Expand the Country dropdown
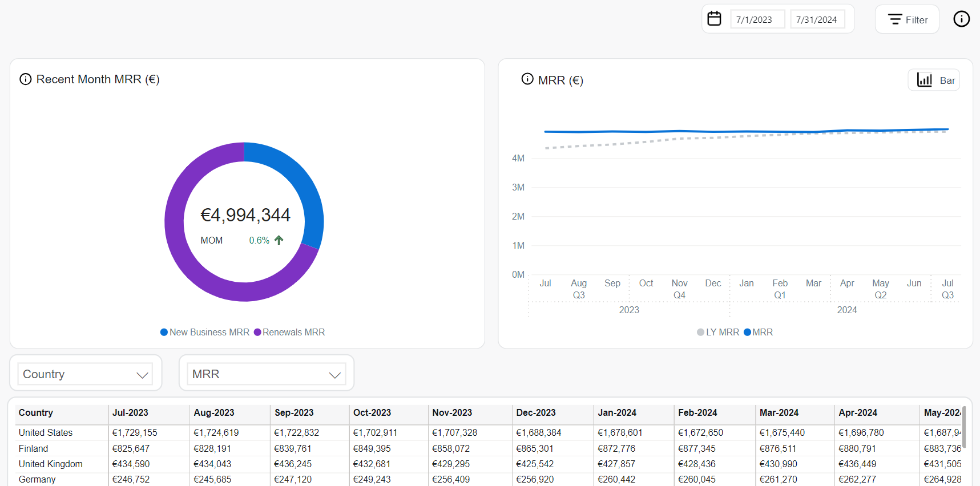The height and width of the screenshot is (486, 980). (x=85, y=374)
